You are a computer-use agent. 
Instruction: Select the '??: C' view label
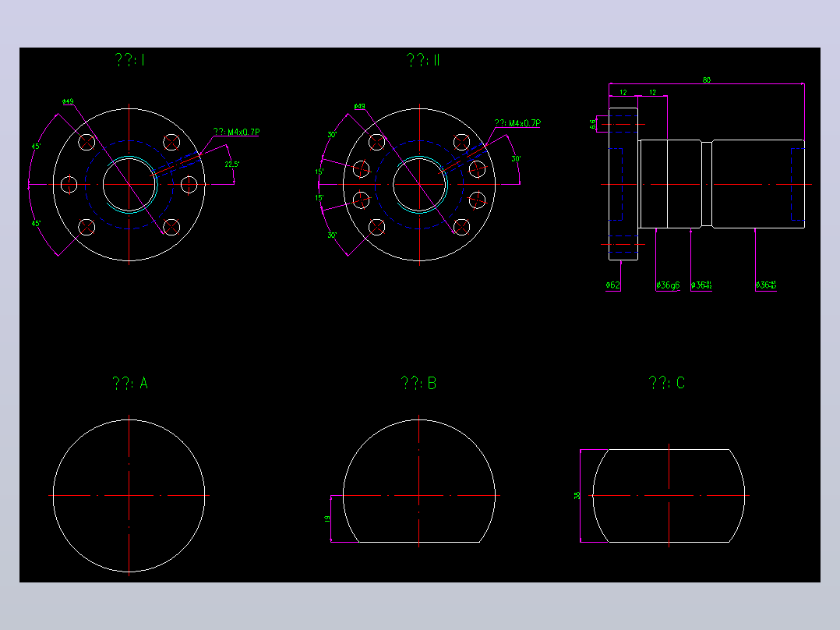667,383
